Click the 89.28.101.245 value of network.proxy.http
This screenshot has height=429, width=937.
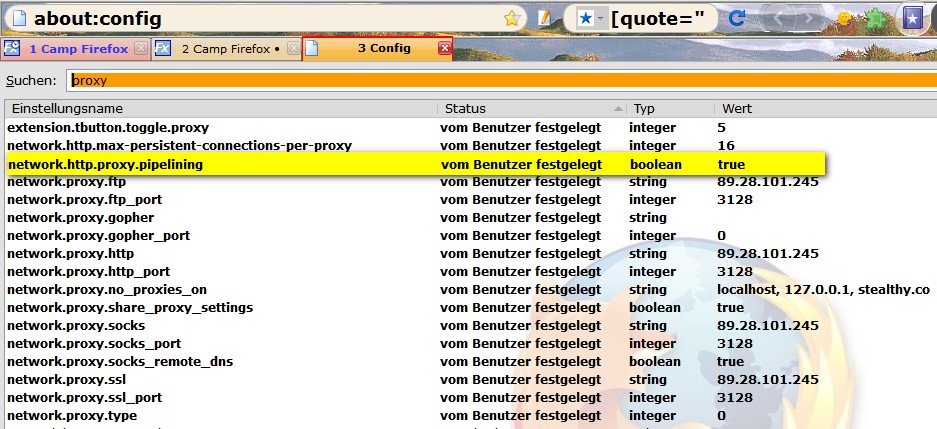[768, 253]
